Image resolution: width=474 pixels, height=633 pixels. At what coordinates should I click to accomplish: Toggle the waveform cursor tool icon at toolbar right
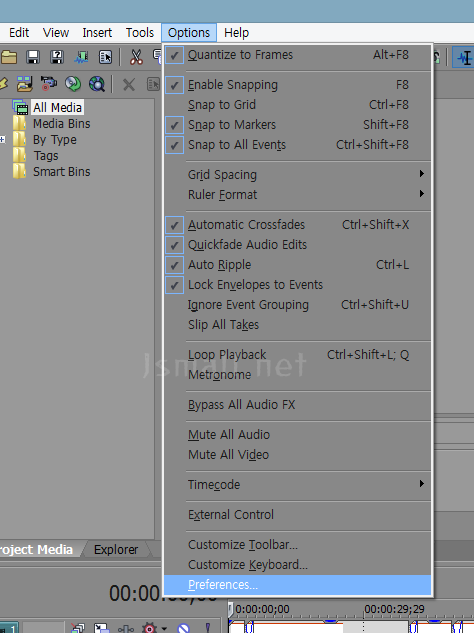(464, 57)
